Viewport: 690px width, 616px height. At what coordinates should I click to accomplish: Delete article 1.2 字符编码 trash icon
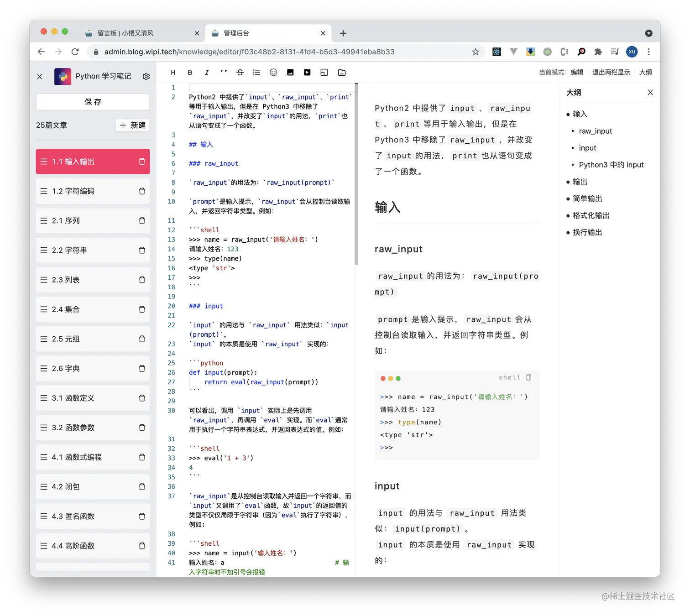coord(142,191)
